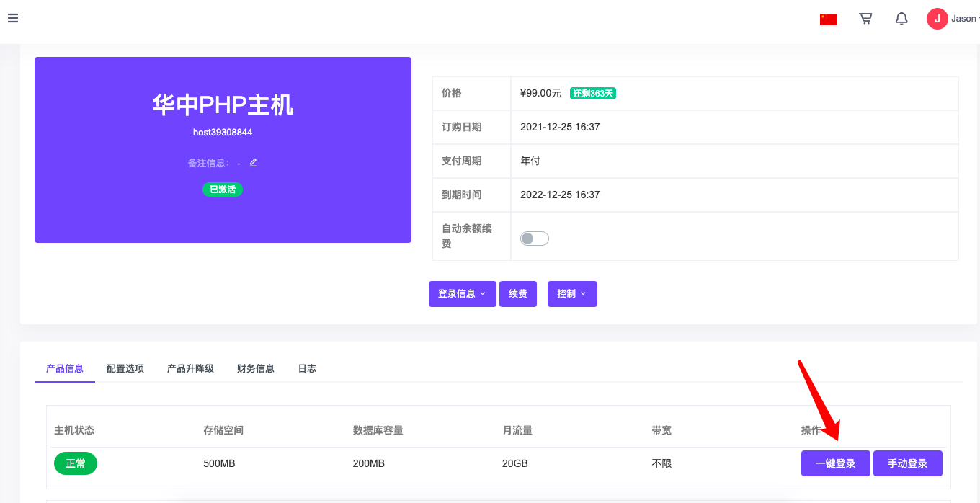
Task: Open the Jason account menu
Action: 964,19
